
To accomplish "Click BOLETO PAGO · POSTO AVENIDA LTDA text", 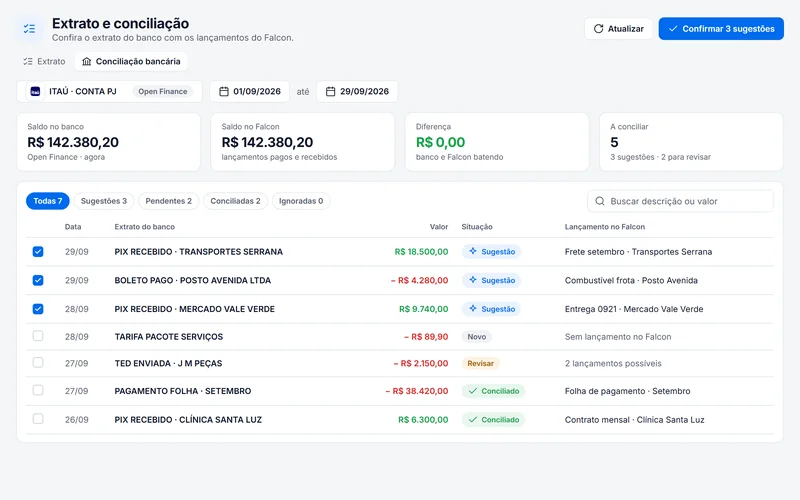I will 193,280.
